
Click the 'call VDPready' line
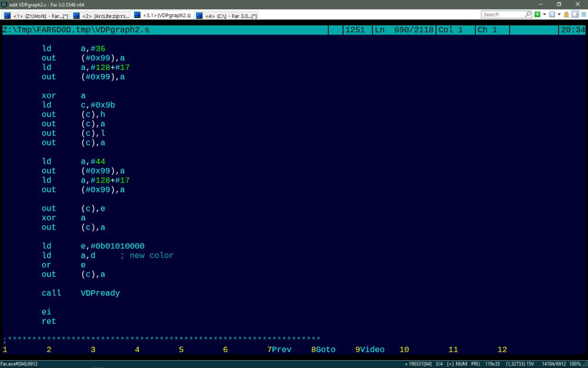(x=81, y=293)
